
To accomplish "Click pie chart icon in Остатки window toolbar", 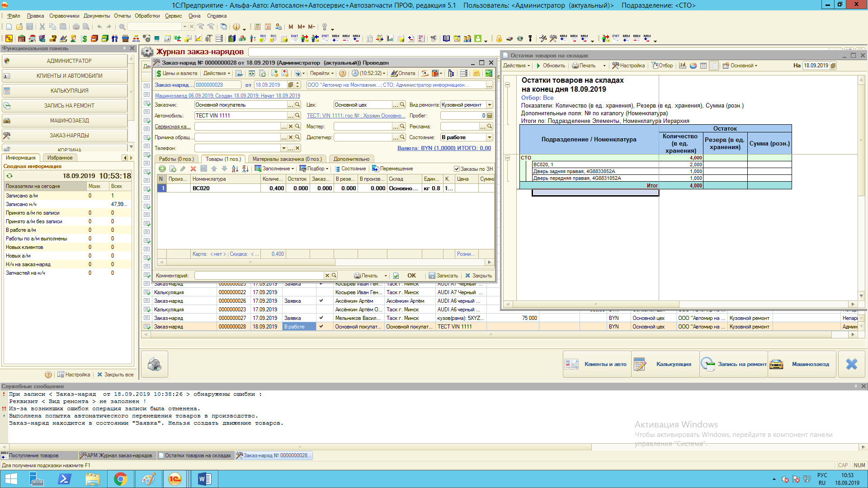I will pyautogui.click(x=693, y=66).
